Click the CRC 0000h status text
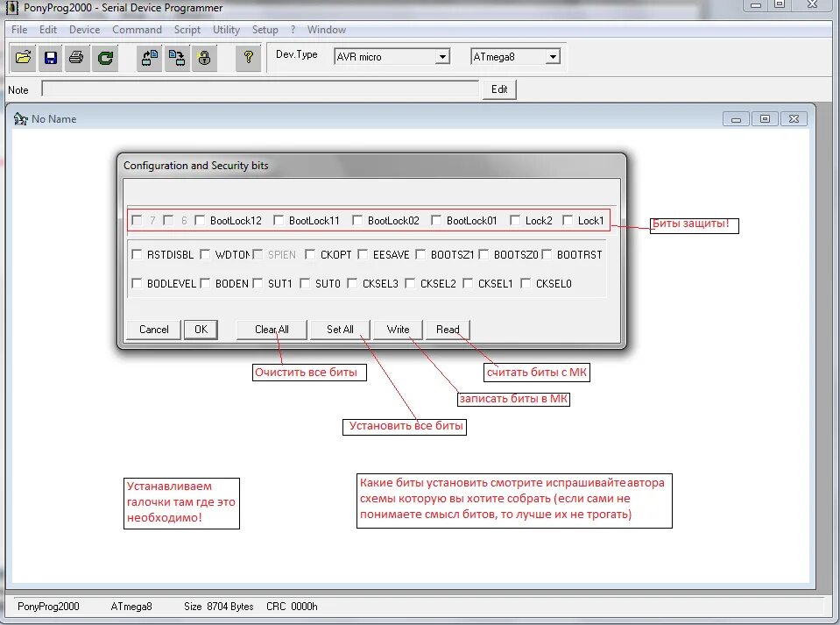This screenshot has width=840, height=625. coord(292,607)
